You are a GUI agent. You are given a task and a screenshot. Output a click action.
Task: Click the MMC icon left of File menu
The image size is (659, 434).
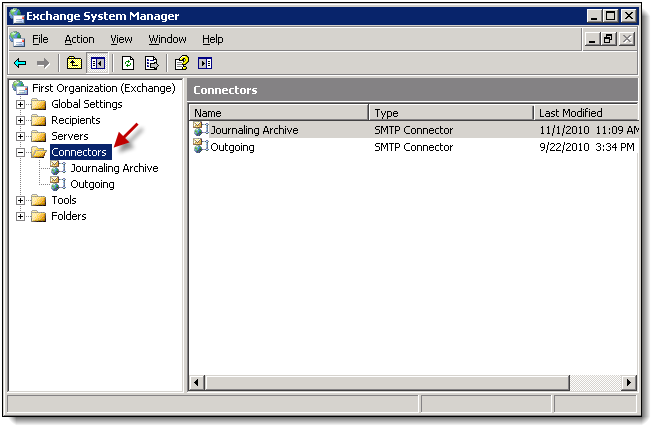click(x=17, y=39)
